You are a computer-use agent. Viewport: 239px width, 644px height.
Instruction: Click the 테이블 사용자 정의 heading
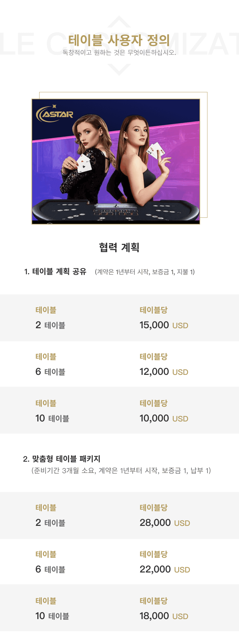[119, 40]
